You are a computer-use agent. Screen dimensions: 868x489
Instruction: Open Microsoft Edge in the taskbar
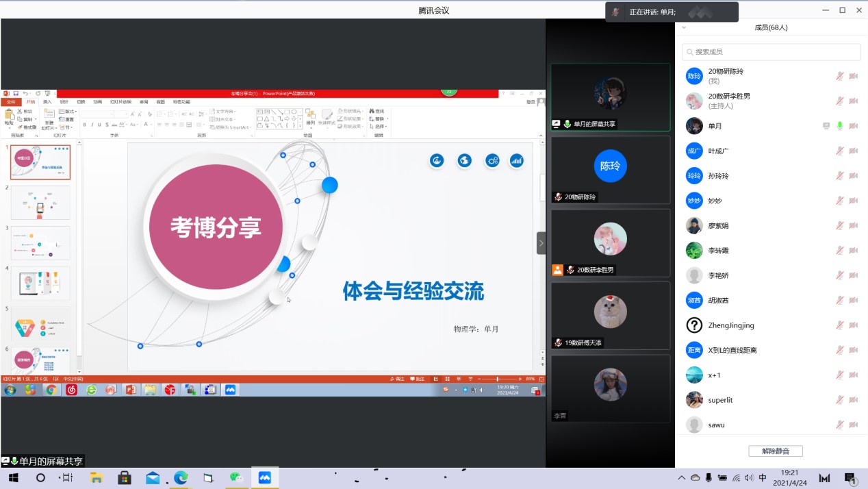coord(181,478)
